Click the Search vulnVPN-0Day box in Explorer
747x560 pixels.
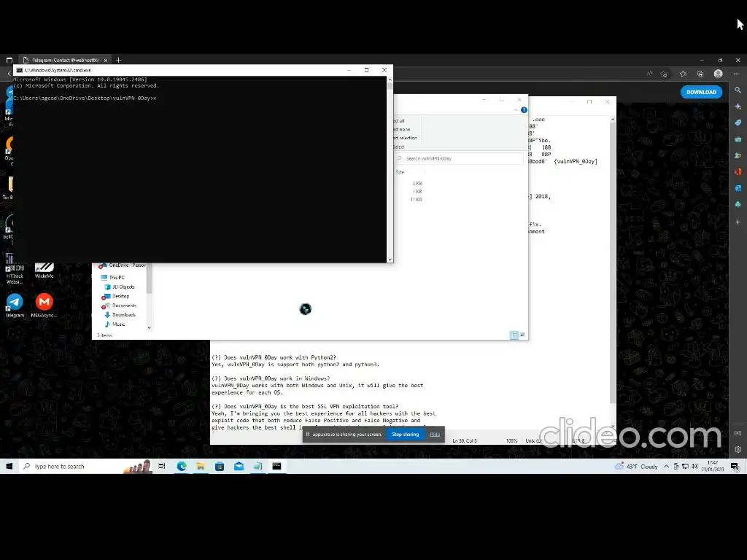[460, 158]
